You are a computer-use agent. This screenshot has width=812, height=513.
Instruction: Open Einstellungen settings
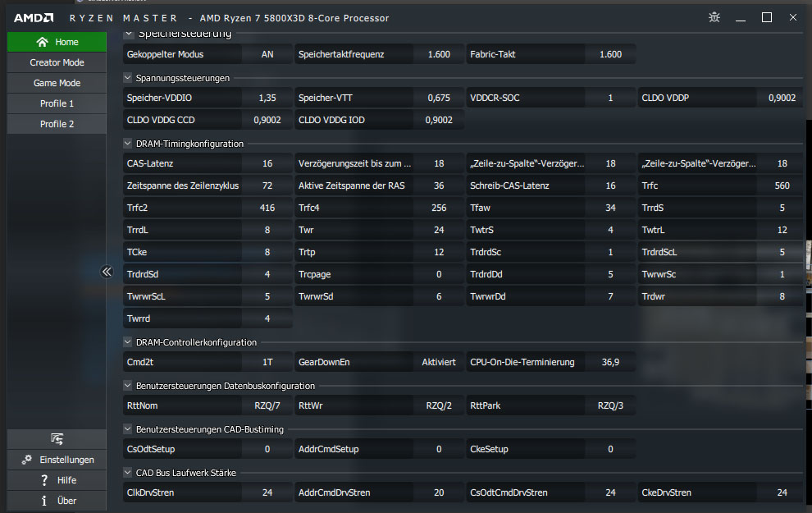(57, 460)
